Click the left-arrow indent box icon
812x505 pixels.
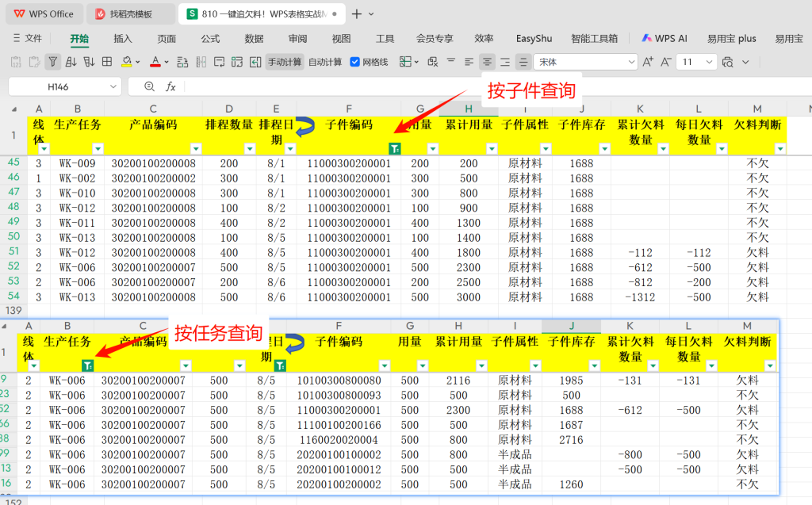[x=255, y=62]
